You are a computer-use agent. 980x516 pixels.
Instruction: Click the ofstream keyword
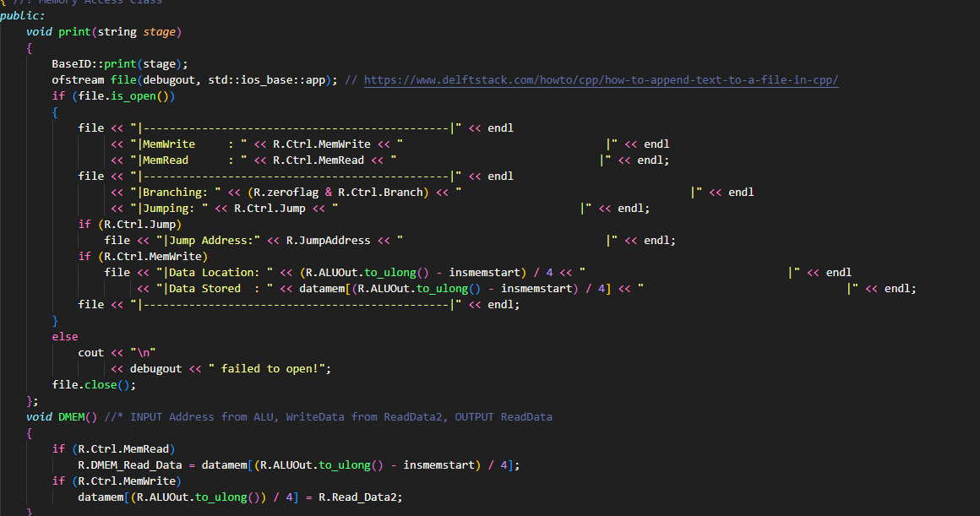[76, 79]
